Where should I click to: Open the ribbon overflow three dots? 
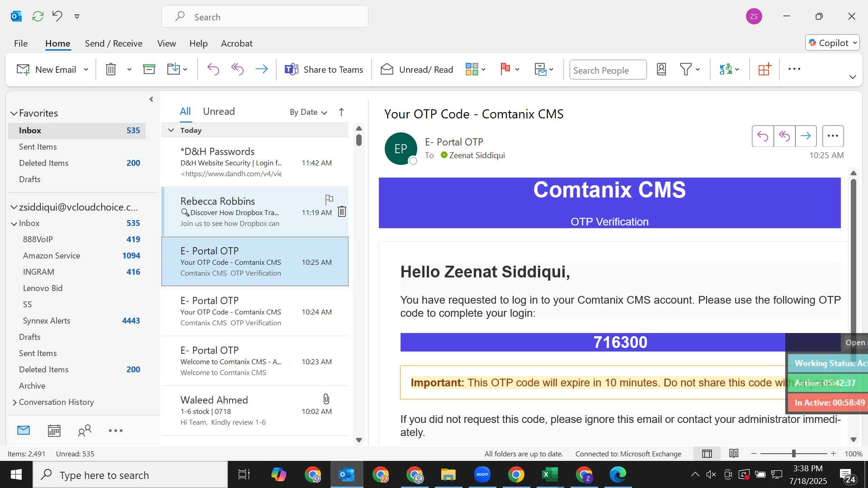point(794,69)
